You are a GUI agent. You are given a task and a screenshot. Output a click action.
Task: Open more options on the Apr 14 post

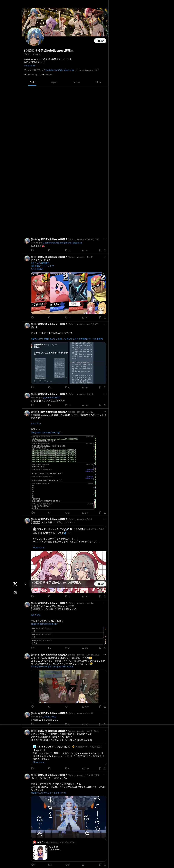[105, 394]
